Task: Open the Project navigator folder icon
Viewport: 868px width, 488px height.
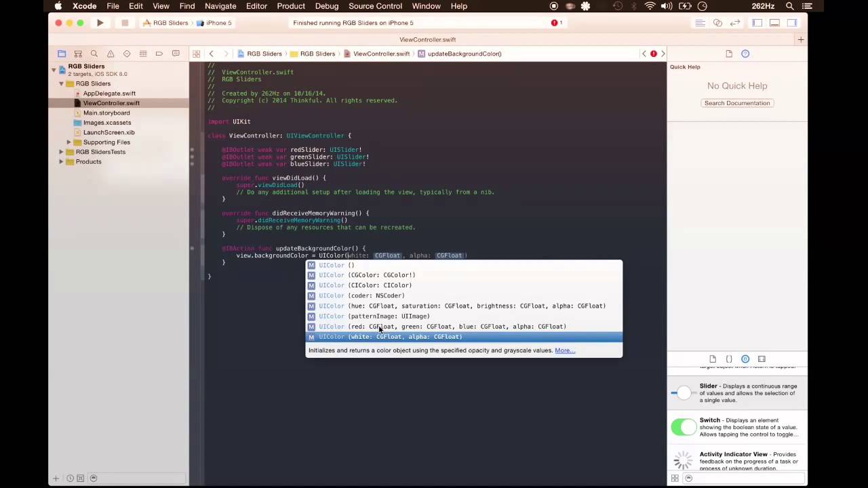Action: click(x=62, y=54)
